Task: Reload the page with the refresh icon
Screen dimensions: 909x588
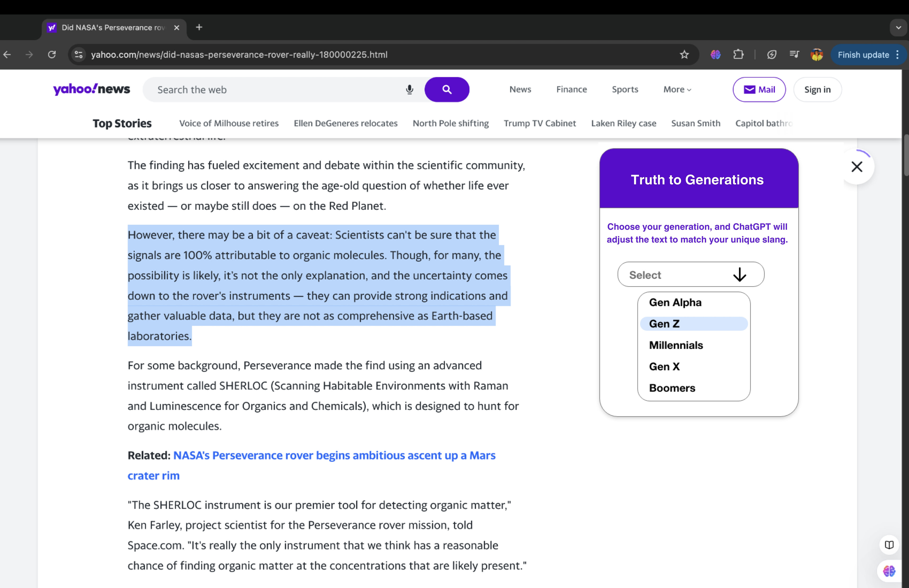Action: 52,55
